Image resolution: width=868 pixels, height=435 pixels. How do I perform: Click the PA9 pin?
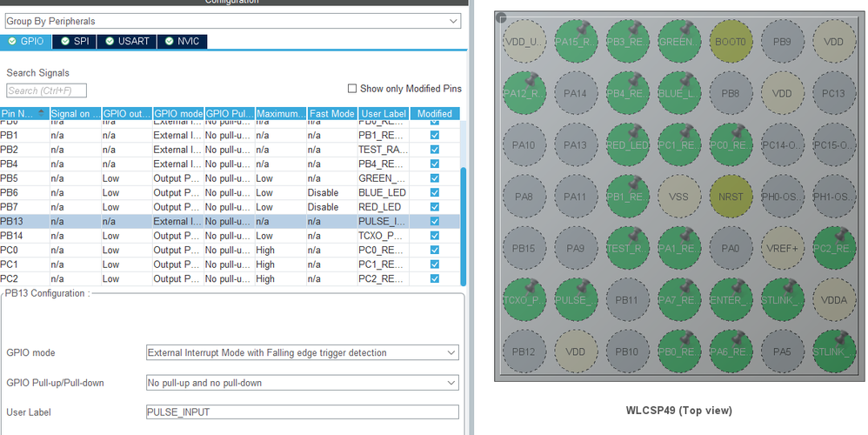(575, 249)
